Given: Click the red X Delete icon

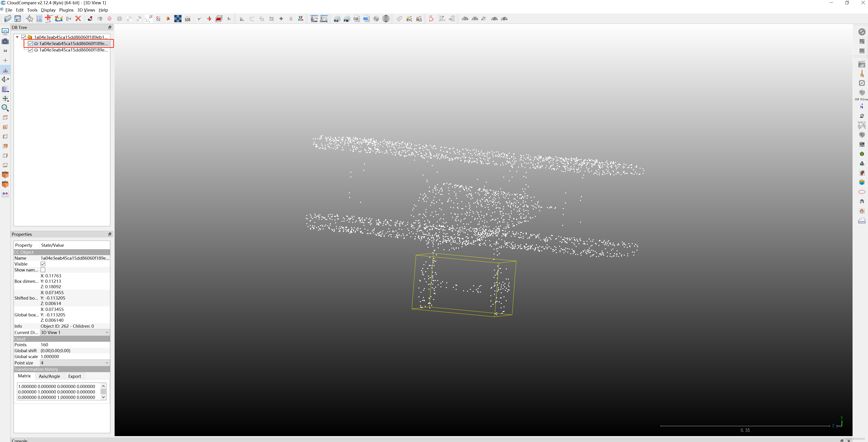Looking at the screenshot, I should 78,19.
